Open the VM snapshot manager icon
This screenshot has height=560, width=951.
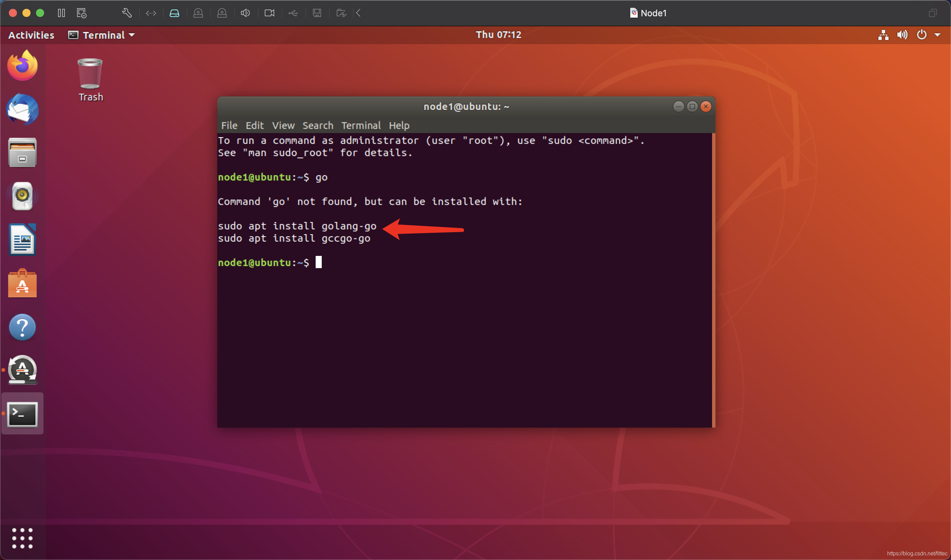(x=81, y=13)
